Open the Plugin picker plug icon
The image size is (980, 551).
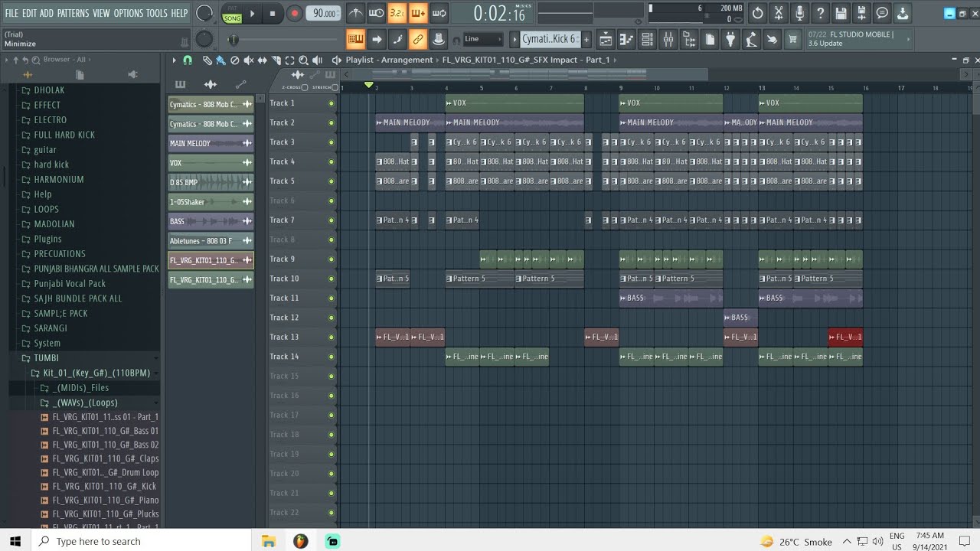coord(730,39)
